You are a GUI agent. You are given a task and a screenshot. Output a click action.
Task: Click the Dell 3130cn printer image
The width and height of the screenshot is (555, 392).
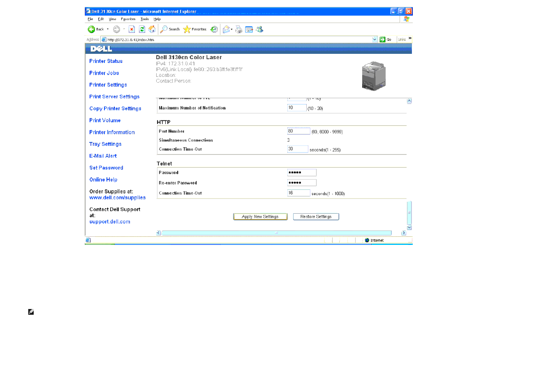[x=374, y=76]
